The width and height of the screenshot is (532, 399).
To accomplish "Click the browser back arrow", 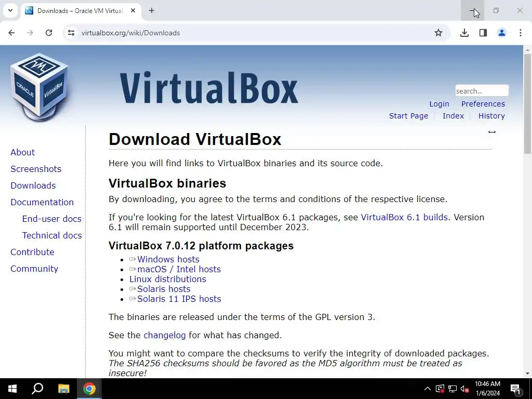I will point(11,33).
